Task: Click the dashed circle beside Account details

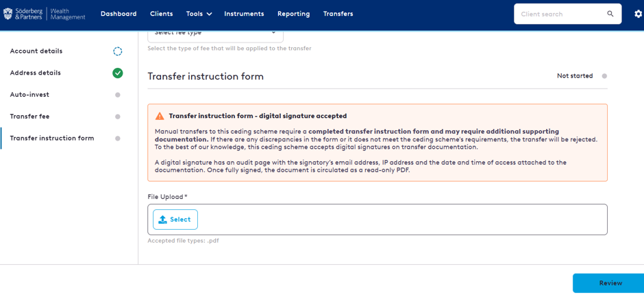Action: [x=117, y=51]
